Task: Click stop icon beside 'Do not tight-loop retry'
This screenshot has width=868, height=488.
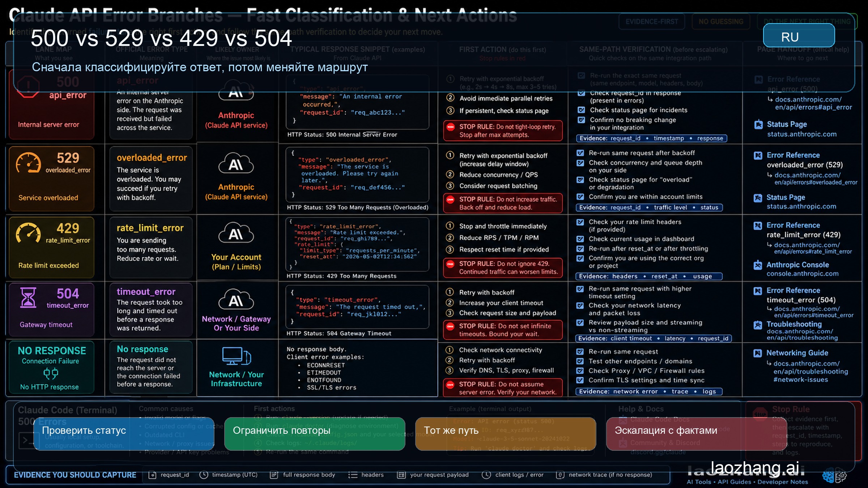Action: (451, 127)
